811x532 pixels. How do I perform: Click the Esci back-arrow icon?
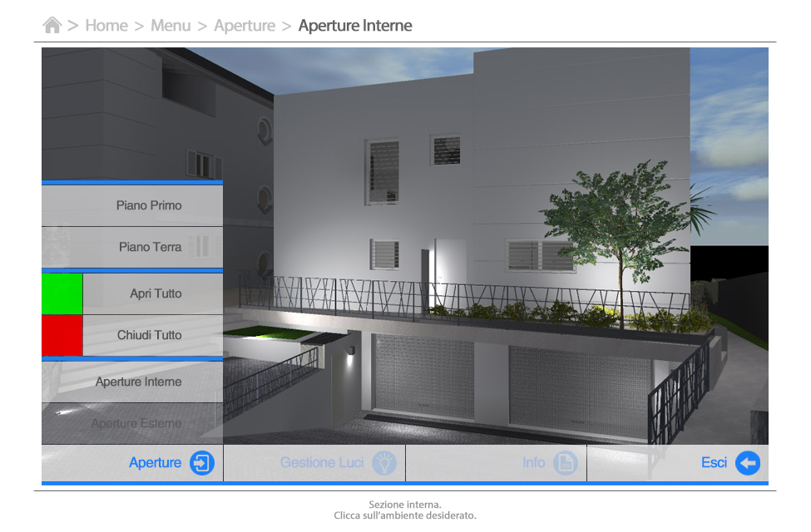pyautogui.click(x=747, y=463)
